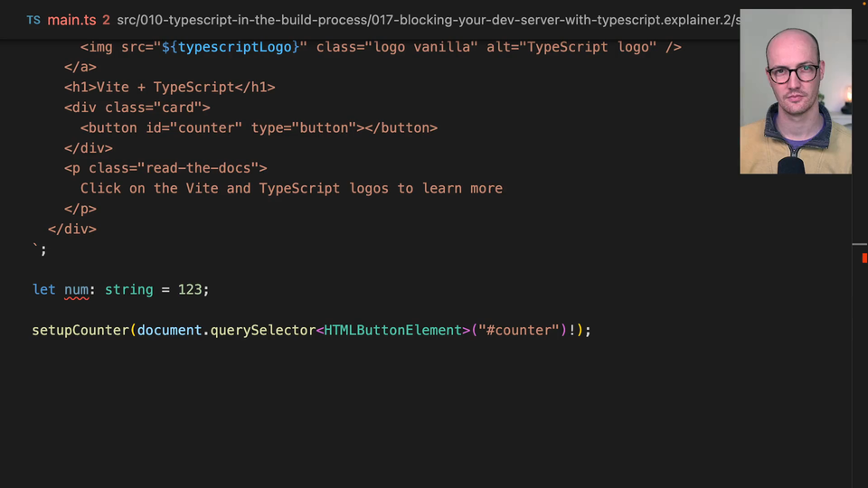The image size is (868, 488).
Task: Click the let keyword
Action: click(43, 289)
